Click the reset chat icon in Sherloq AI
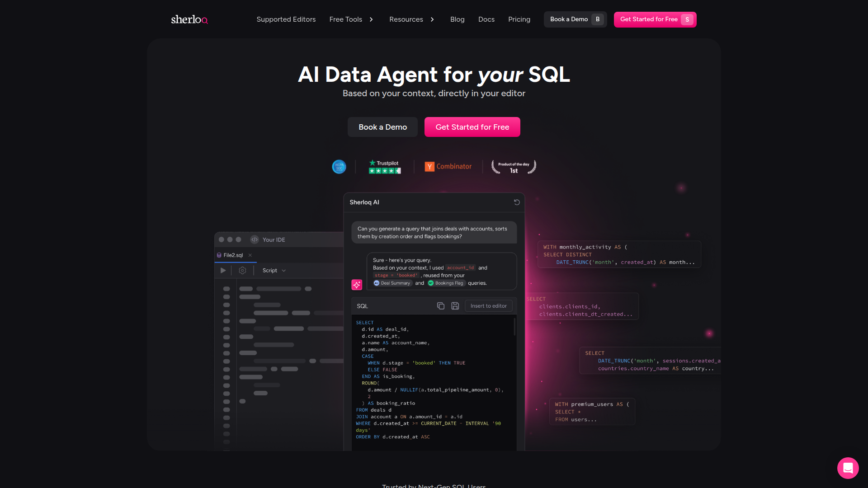This screenshot has height=488, width=868. (x=517, y=202)
